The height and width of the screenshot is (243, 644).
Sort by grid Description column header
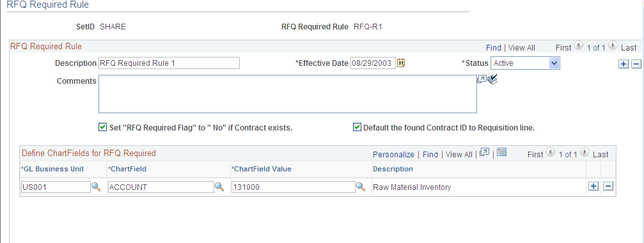point(393,169)
